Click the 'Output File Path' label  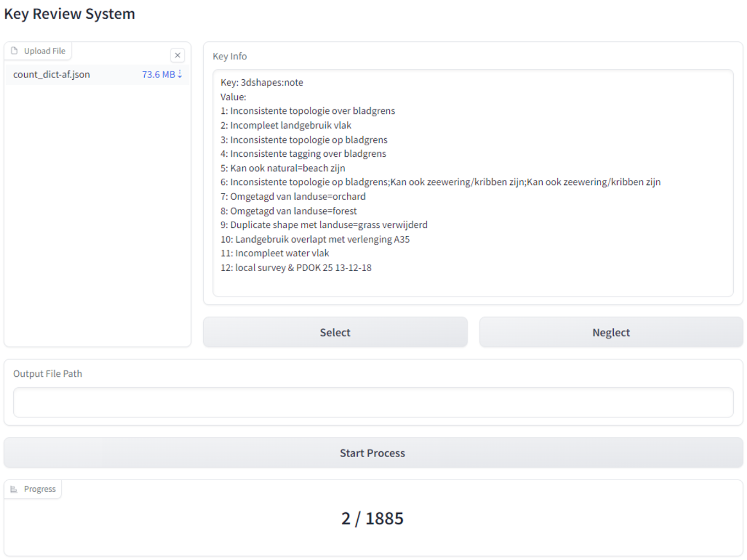pyautogui.click(x=47, y=374)
